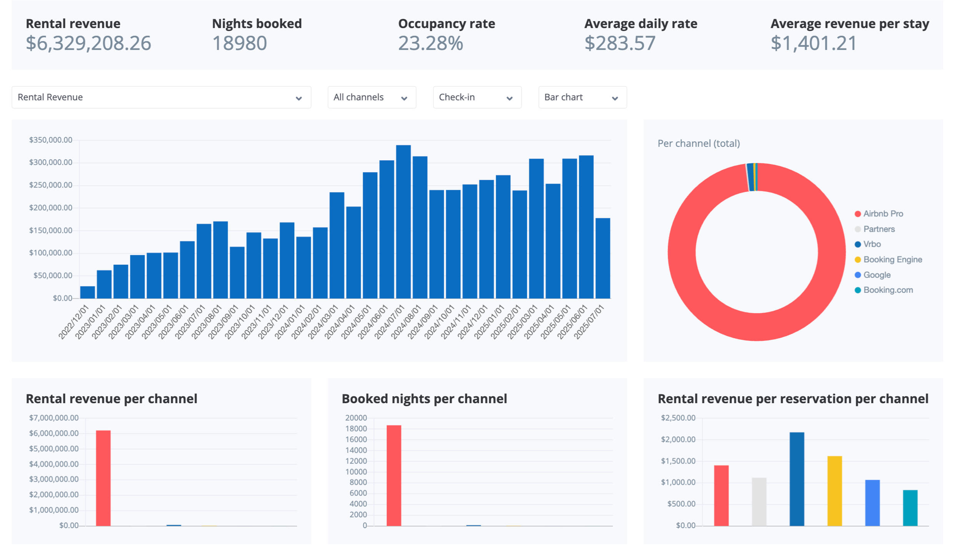
Task: Click teal Booking.com bar in reservation chart
Action: [x=910, y=508]
